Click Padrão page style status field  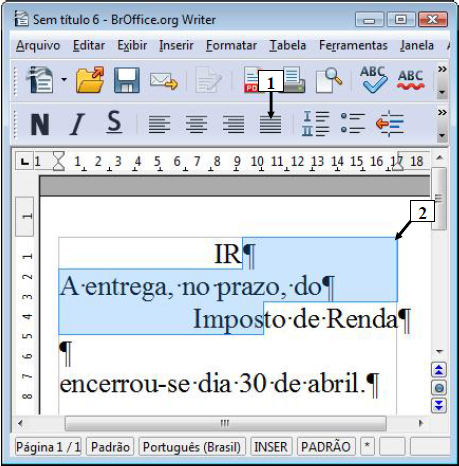click(x=110, y=447)
